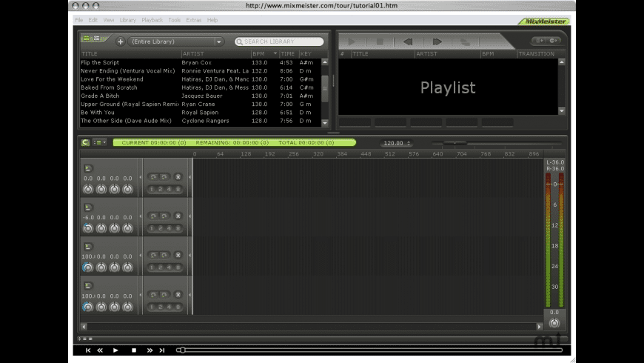Click the rewind button in bottom transport
Screen dimensions: 644x363
(100, 350)
